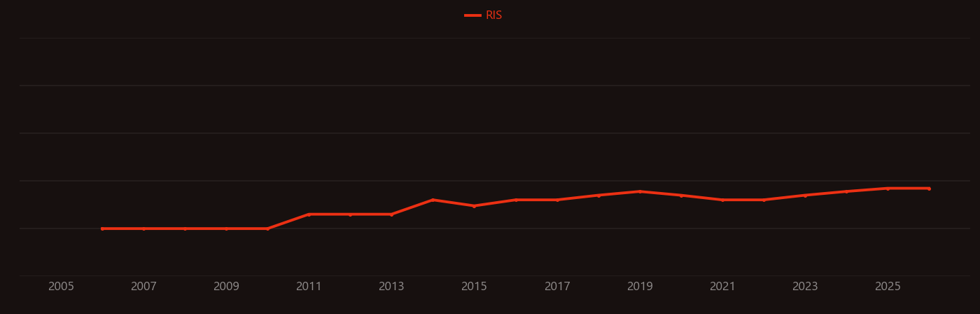Image resolution: width=980 pixels, height=314 pixels.
Task: Click the 2011 x-axis label
Action: tap(309, 287)
